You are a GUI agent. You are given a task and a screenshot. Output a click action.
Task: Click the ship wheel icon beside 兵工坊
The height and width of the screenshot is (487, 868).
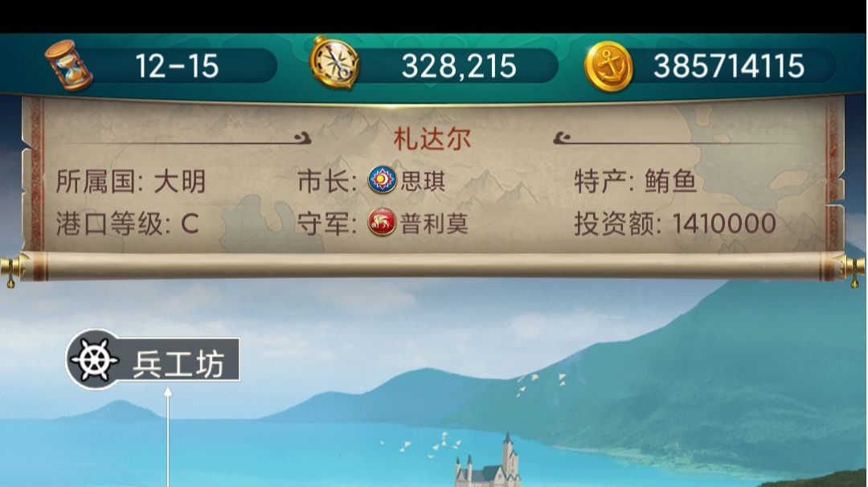95,360
